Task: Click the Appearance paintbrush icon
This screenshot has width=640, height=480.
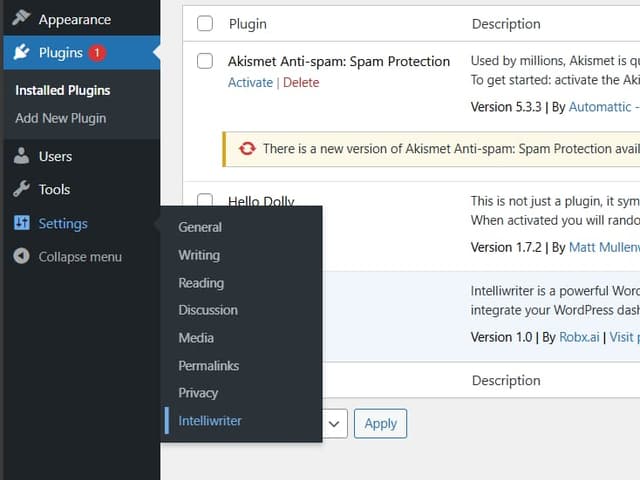Action: click(x=21, y=18)
